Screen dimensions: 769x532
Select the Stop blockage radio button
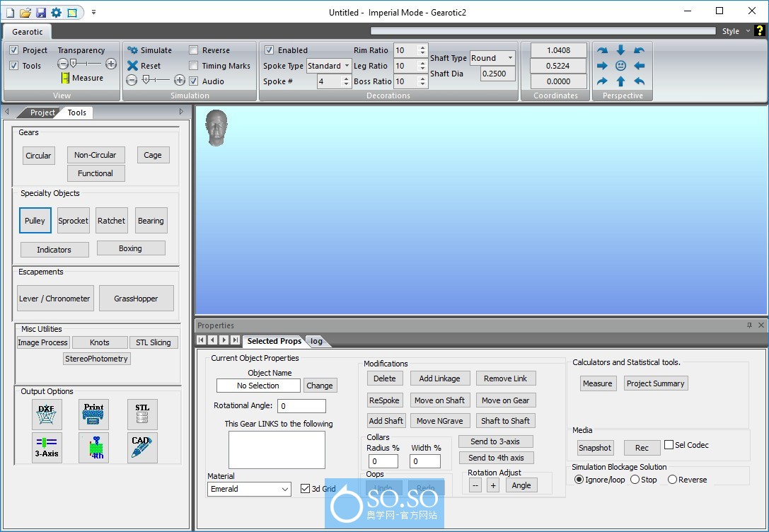(635, 480)
